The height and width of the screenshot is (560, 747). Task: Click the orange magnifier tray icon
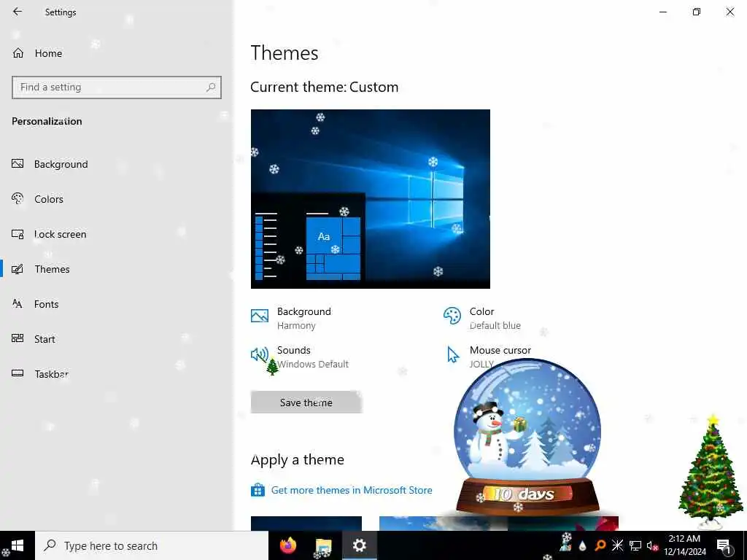(600, 545)
